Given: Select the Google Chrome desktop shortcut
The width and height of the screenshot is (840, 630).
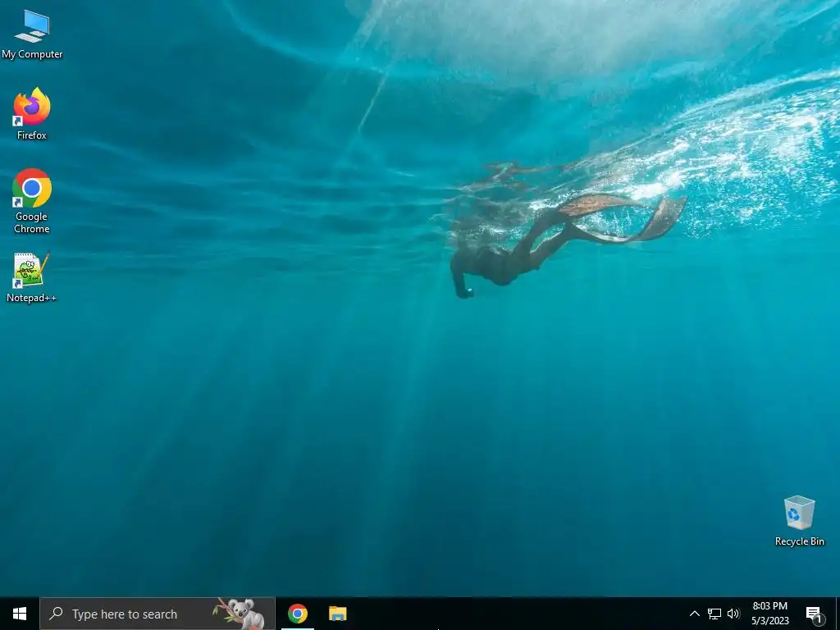Looking at the screenshot, I should point(32,202).
